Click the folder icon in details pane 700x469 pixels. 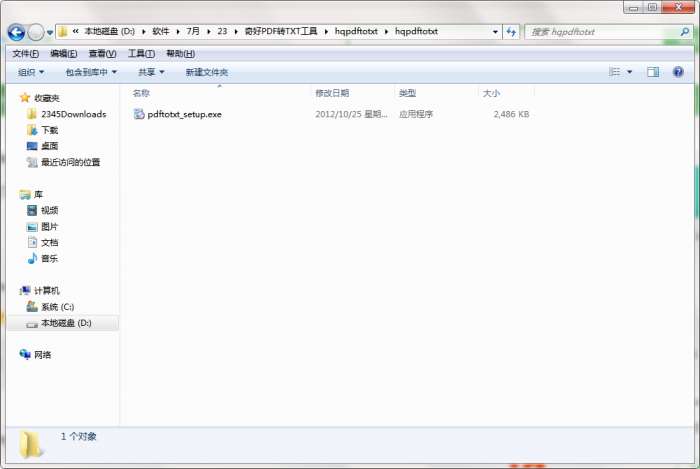30,444
